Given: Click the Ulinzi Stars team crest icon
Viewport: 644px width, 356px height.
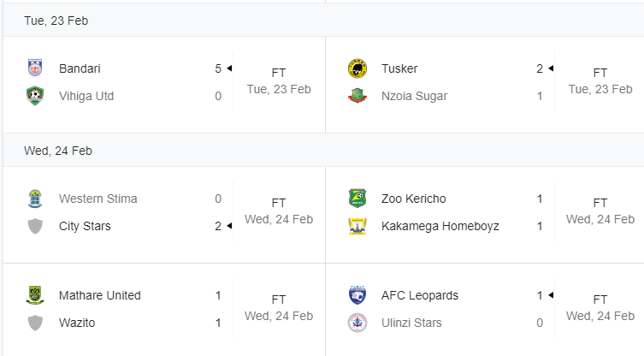Looking at the screenshot, I should pyautogui.click(x=357, y=323).
